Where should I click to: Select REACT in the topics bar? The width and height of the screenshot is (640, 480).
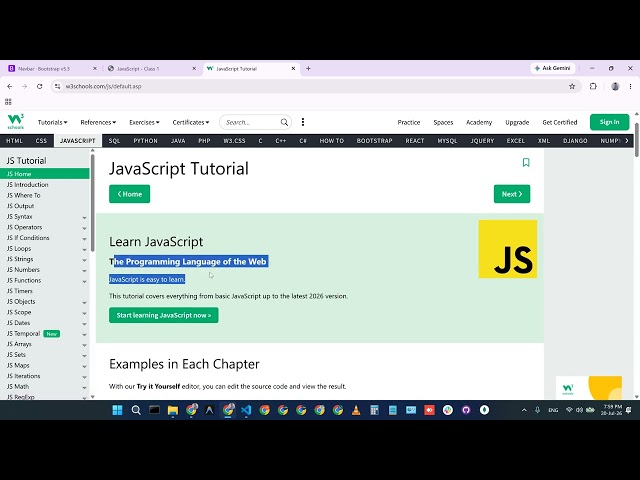point(415,140)
